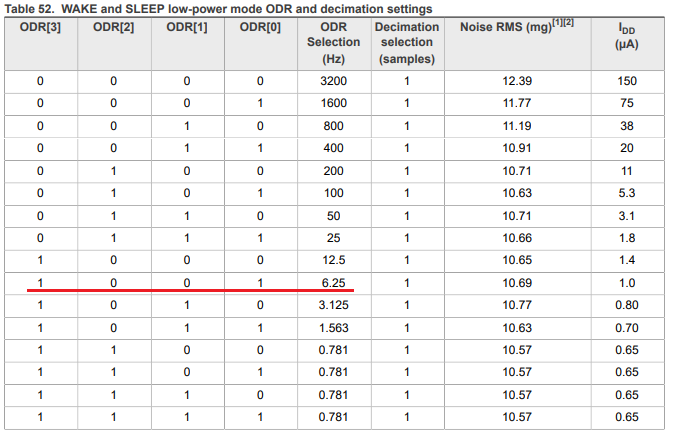Image resolution: width=675 pixels, height=442 pixels.
Task: Click the Table 52 caption title
Action: pos(220,8)
